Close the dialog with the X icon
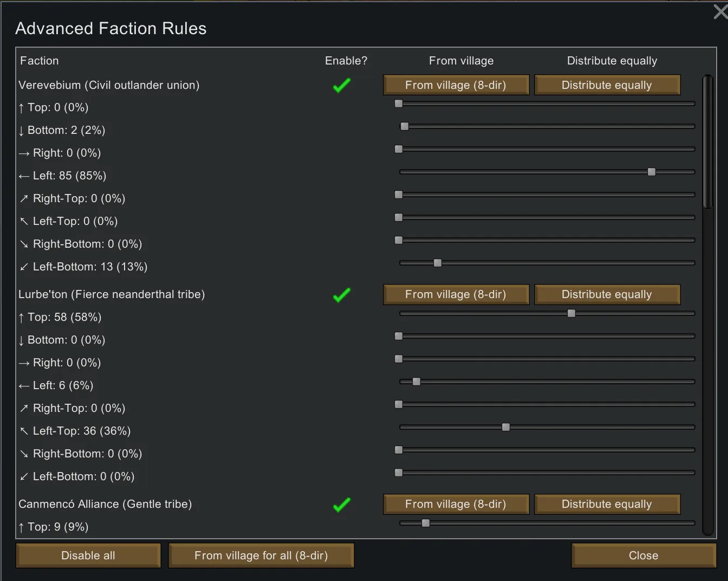Viewport: 728px width, 581px height. tap(720, 12)
